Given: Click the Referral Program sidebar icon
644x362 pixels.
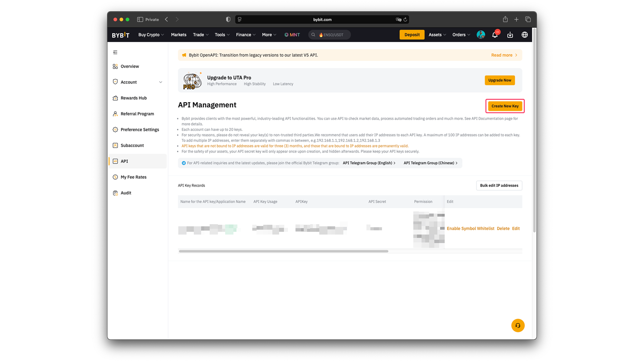Looking at the screenshot, I should point(115,114).
